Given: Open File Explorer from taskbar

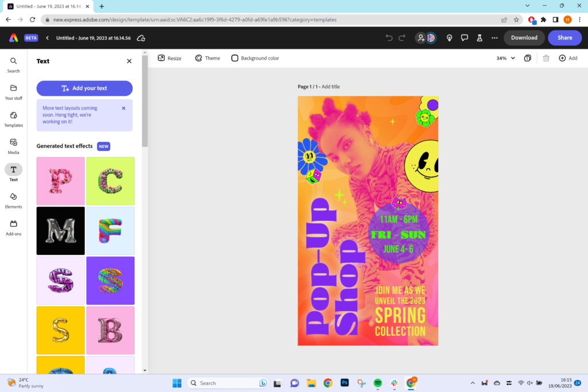Looking at the screenshot, I should [311, 383].
